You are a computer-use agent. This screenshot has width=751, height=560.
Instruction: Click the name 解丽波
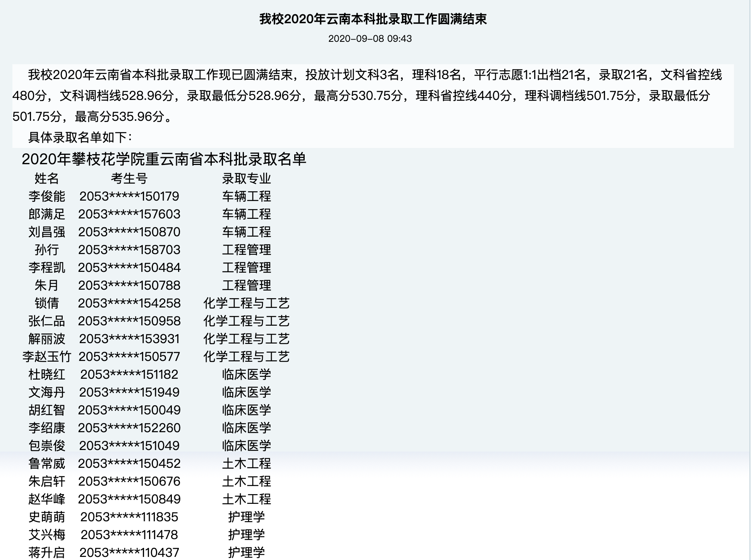point(46,339)
